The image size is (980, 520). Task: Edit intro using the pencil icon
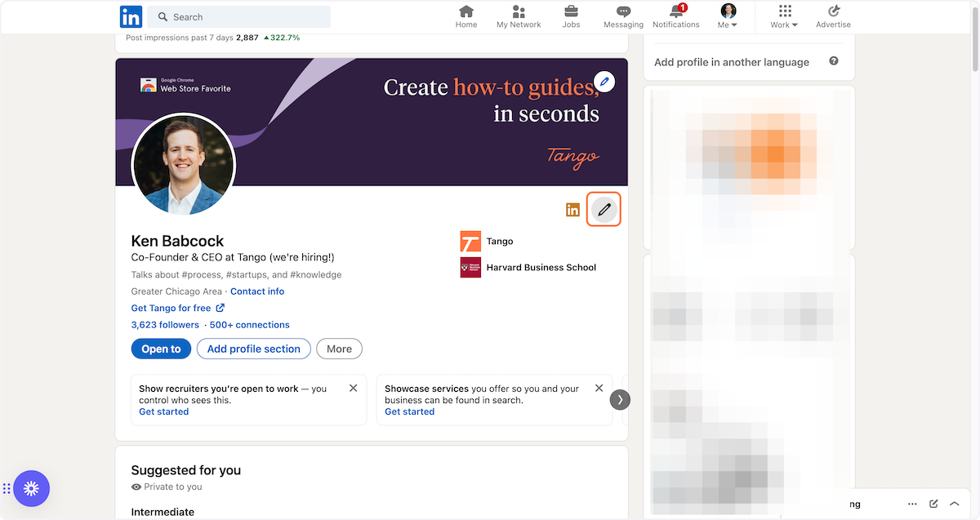(x=604, y=210)
